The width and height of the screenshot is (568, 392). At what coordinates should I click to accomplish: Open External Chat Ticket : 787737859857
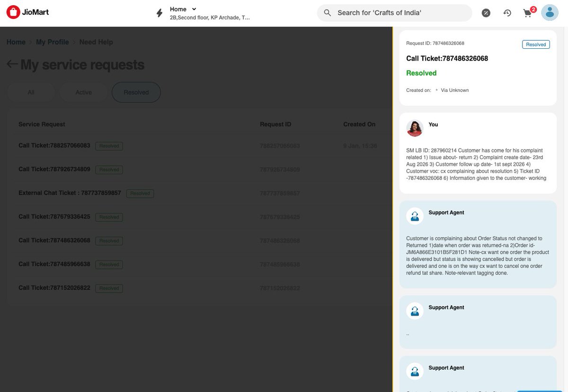[199, 193]
